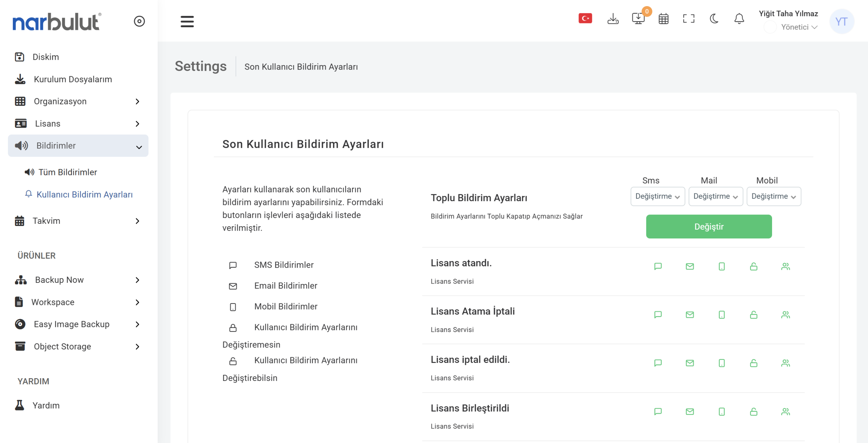Screen dimensions: 868x443
Task: Open the notification bell in header
Action: click(739, 19)
